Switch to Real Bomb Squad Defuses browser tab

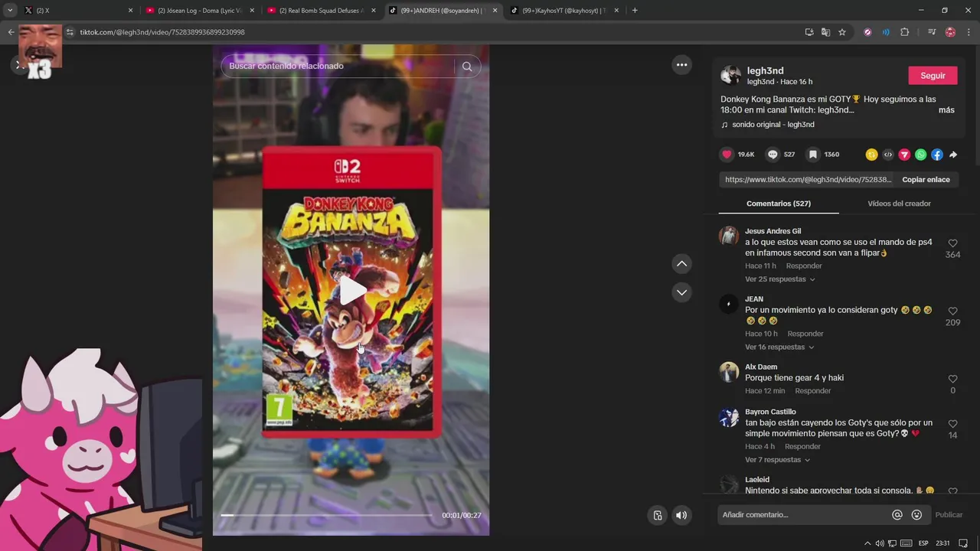pos(322,11)
